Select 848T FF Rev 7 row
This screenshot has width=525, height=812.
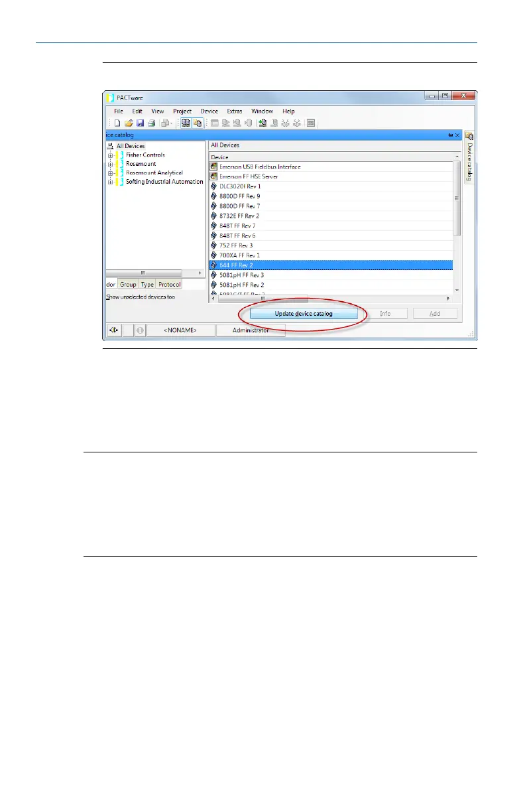(331, 226)
